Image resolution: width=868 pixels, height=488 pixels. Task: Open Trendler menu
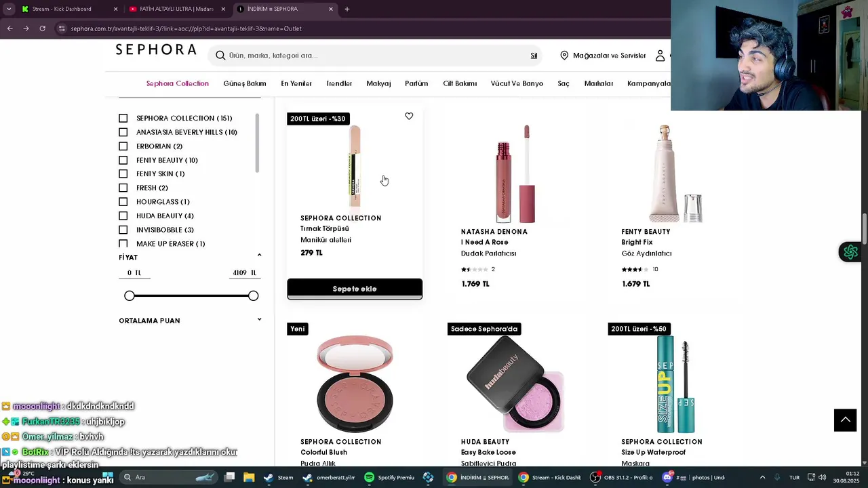point(339,83)
